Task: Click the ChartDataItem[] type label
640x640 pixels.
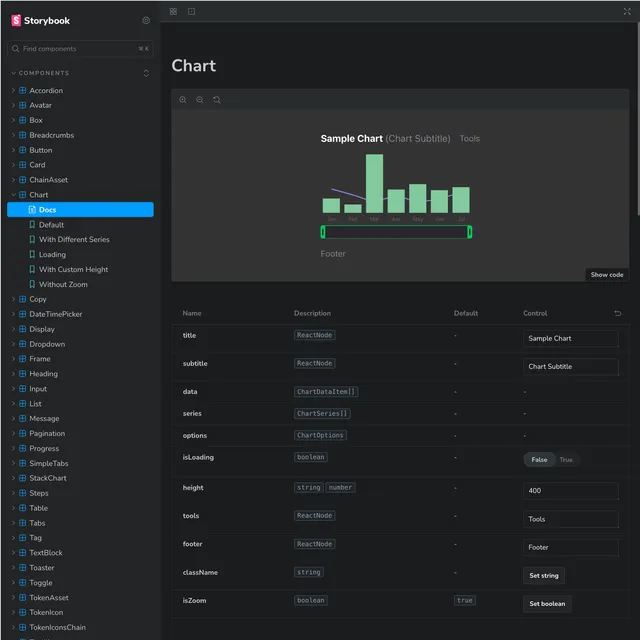Action: [326, 392]
